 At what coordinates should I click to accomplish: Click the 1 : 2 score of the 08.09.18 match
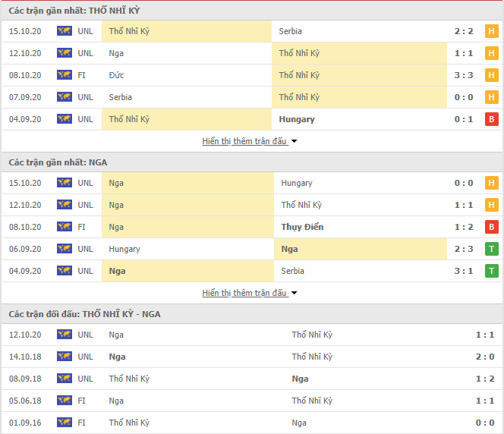click(x=485, y=379)
